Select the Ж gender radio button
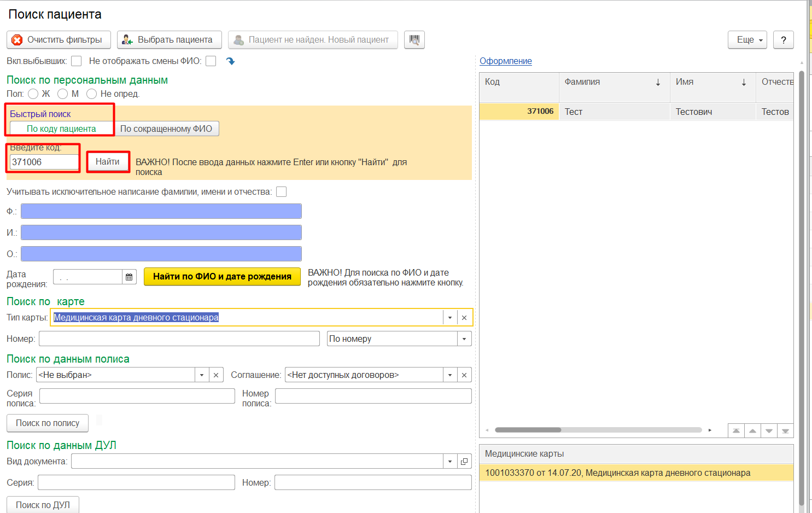 [x=33, y=94]
